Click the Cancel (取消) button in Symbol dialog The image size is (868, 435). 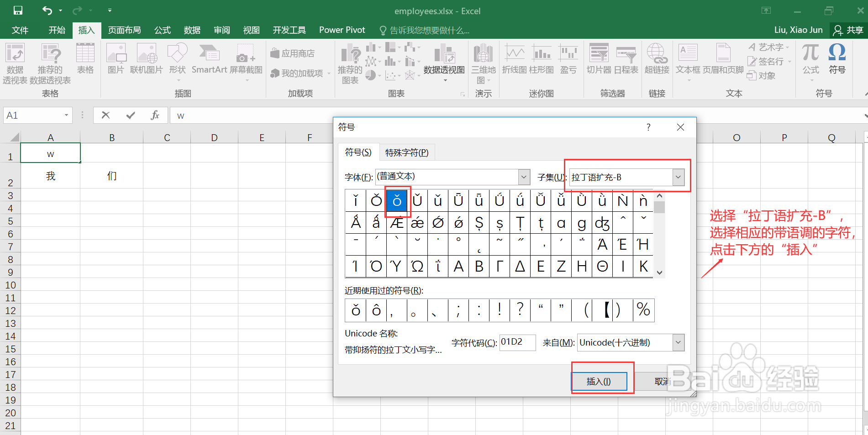[662, 381]
